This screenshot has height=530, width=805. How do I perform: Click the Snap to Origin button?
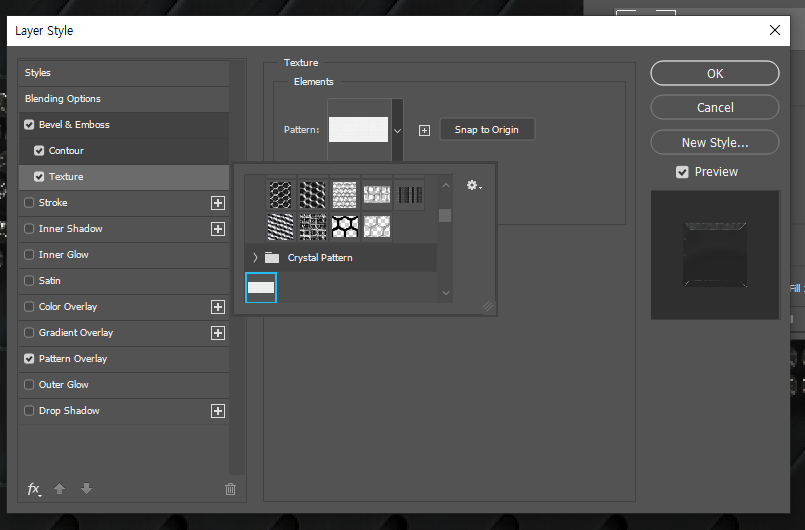487,130
